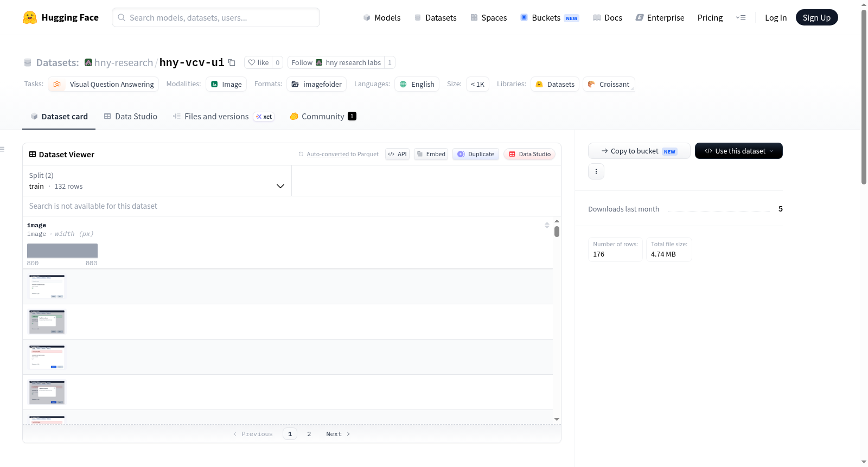Image resolution: width=868 pixels, height=467 pixels.
Task: Open the Community tab
Action: pos(323,117)
